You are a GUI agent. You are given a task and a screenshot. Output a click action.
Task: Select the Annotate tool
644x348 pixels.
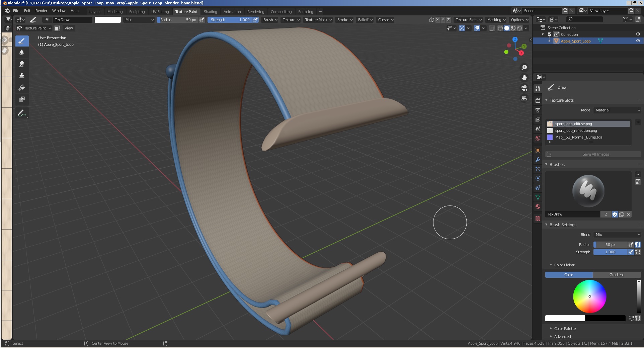[x=22, y=113]
